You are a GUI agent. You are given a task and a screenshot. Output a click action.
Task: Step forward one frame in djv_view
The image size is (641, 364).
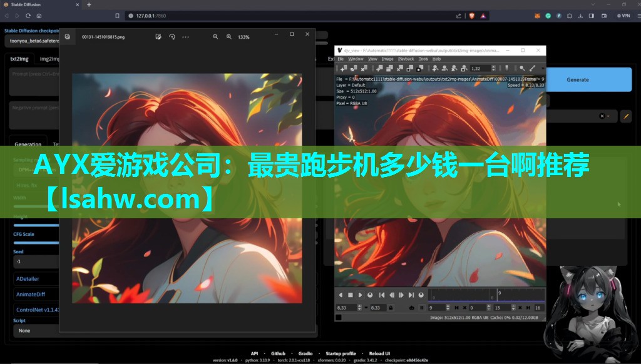pyautogui.click(x=401, y=295)
